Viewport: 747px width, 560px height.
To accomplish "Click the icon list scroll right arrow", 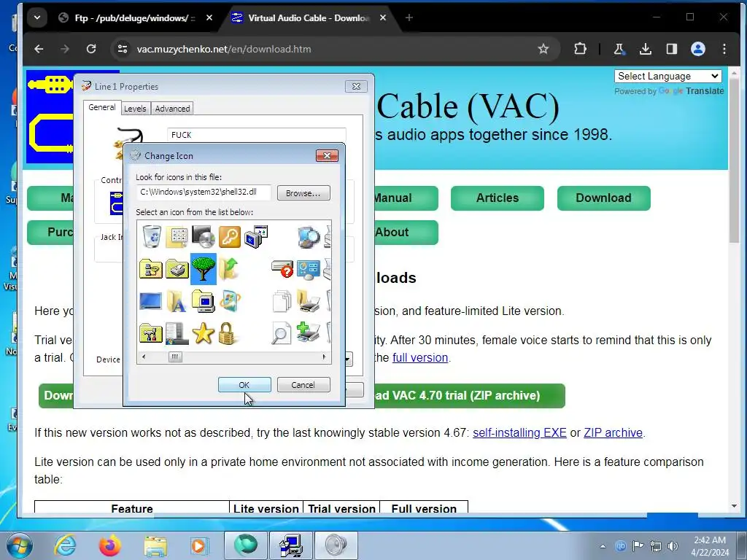I will [325, 357].
